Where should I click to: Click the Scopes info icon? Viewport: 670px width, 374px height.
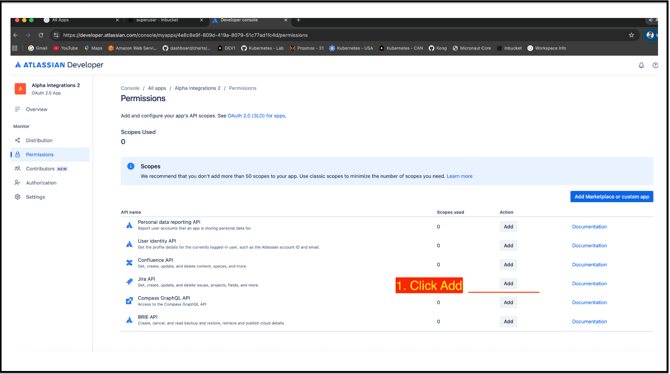click(131, 166)
